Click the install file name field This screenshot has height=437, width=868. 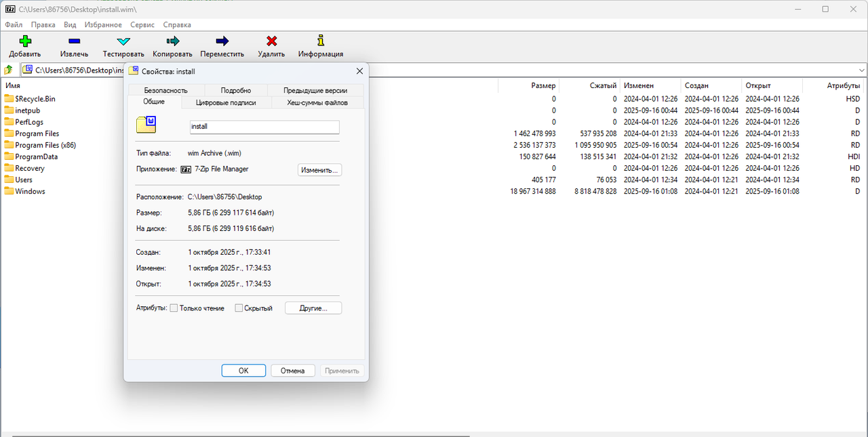264,127
